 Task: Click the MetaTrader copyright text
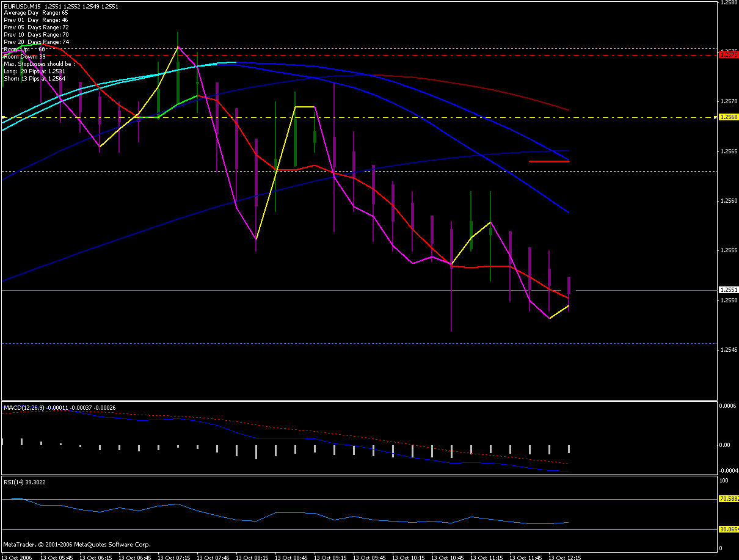76,544
